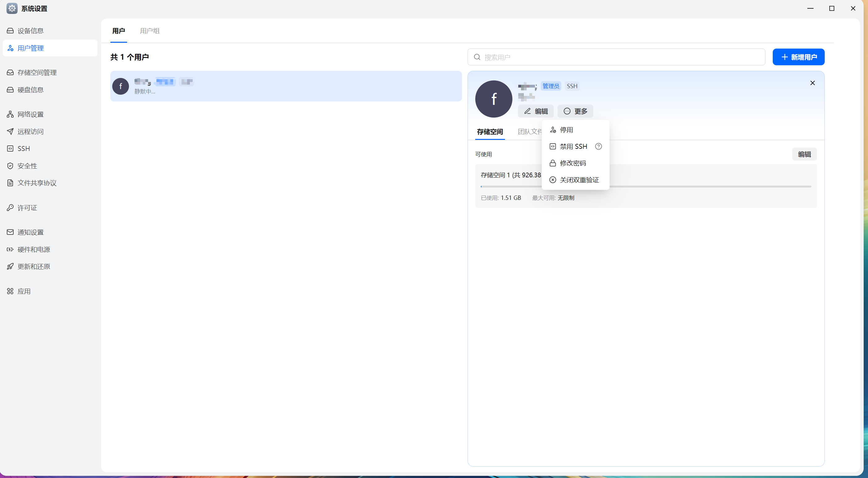
Task: Open the 硬件和电源 settings icon
Action: 10,249
